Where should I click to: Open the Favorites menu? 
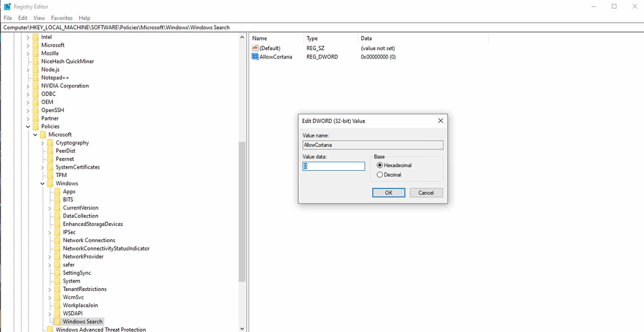(x=62, y=18)
